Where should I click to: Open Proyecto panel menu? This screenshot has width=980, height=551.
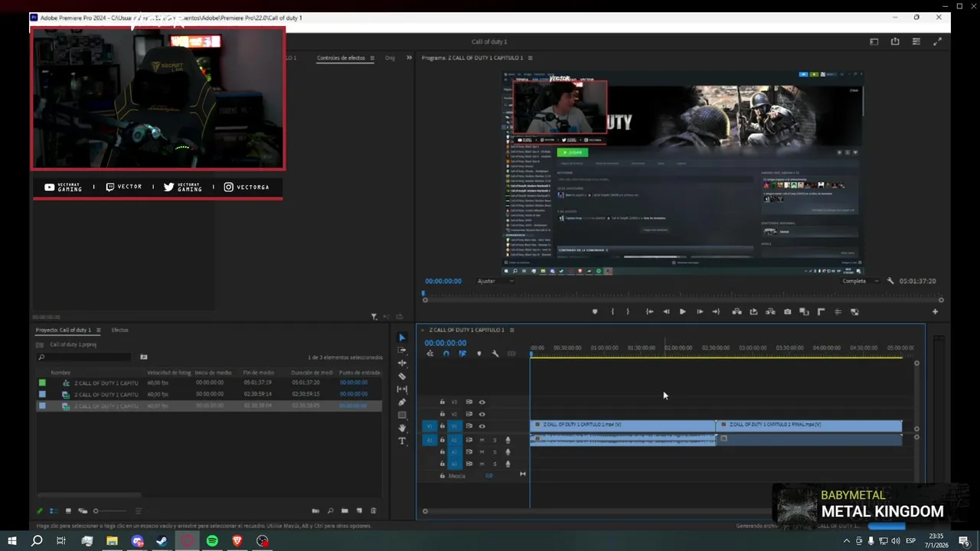pyautogui.click(x=98, y=330)
